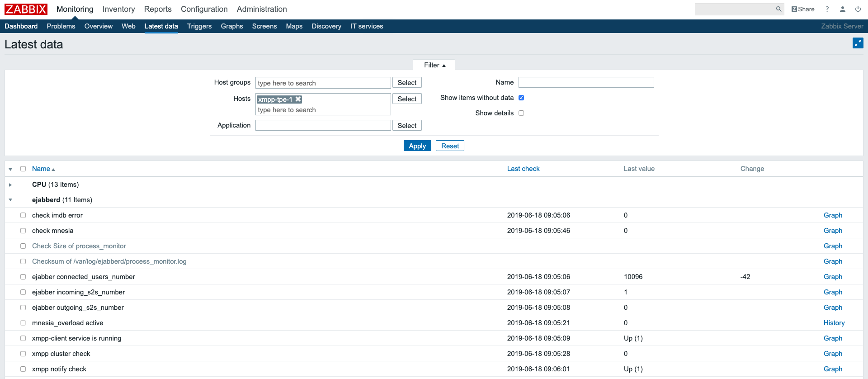This screenshot has height=379, width=868.
Task: Open the user profile icon
Action: tap(842, 9)
